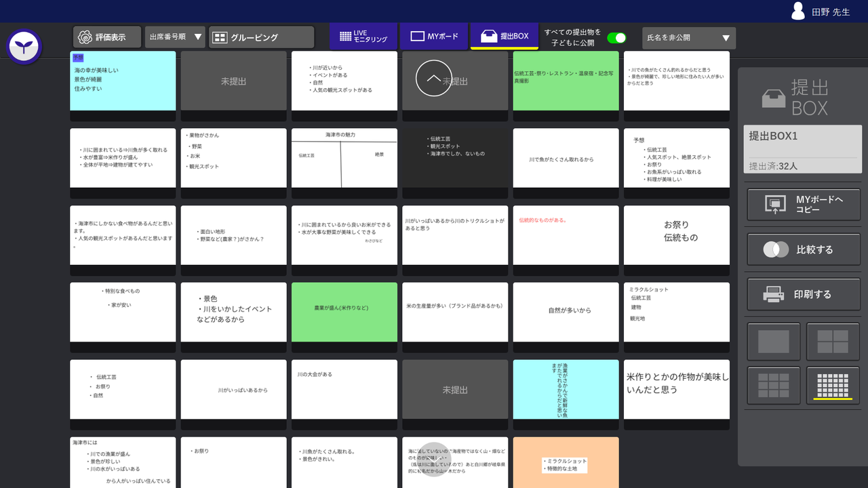868x488 pixels.
Task: Select the dense grid layout view icon
Action: pos(832,386)
